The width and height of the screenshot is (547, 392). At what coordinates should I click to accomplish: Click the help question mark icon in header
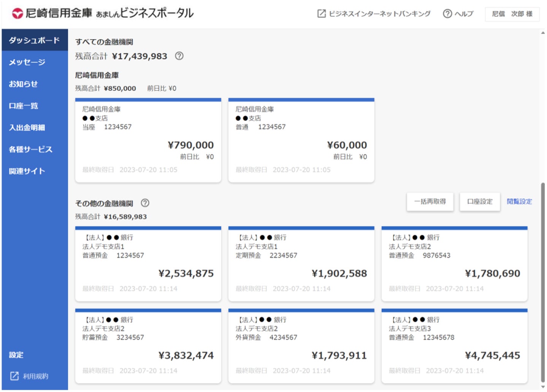(447, 14)
